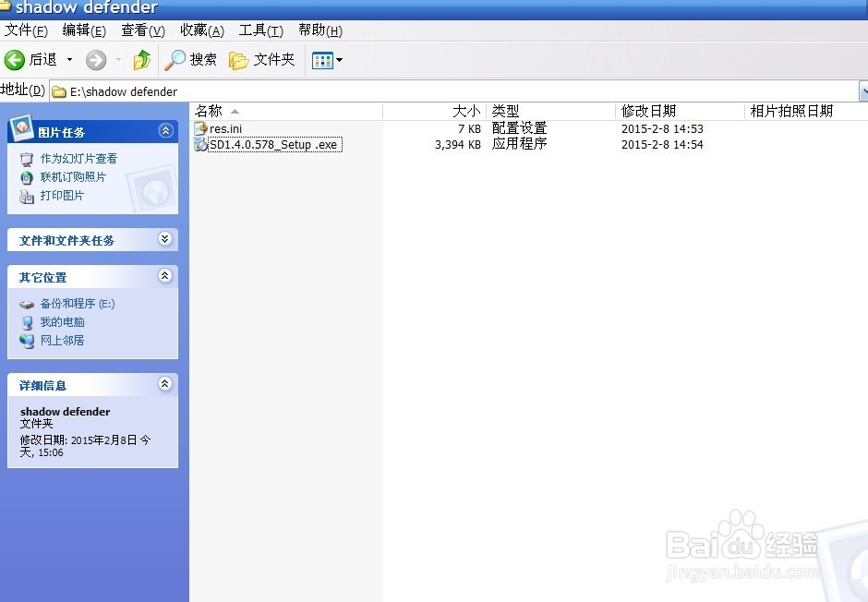This screenshot has height=602, width=868.
Task: Sort files by the 名称 column header
Action: pyautogui.click(x=285, y=111)
